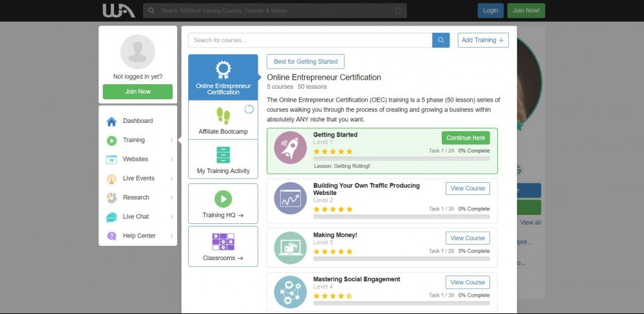Screen dimensions: 644x314
Task: Click the Building Your Own Traffic chart icon
Action: (290, 198)
